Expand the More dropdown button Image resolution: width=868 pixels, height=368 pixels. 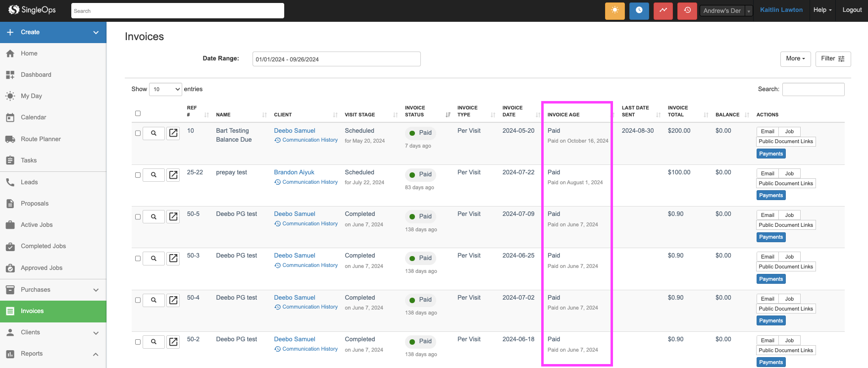[795, 58]
